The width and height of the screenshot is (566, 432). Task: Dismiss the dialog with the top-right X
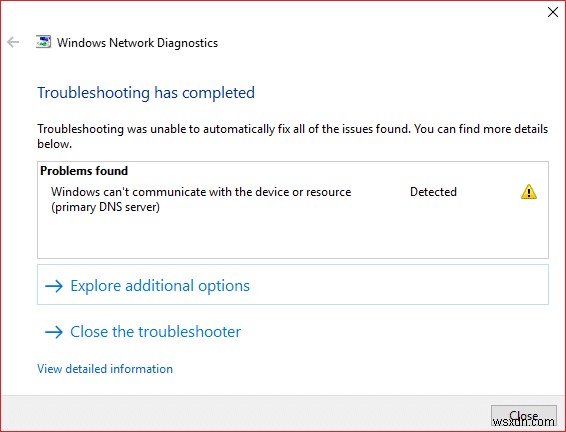click(x=553, y=12)
